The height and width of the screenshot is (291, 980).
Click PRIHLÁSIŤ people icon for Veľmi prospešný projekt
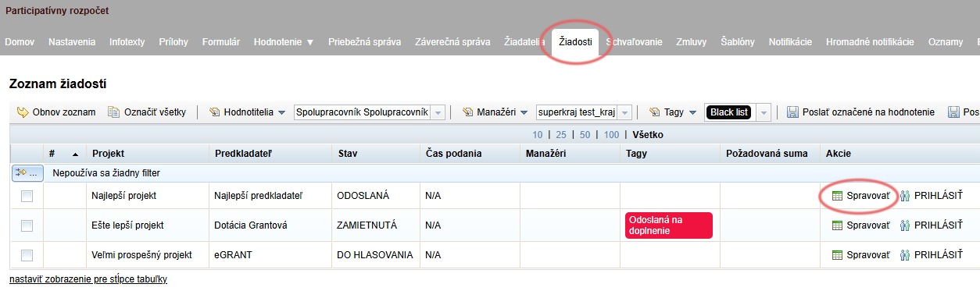point(905,255)
